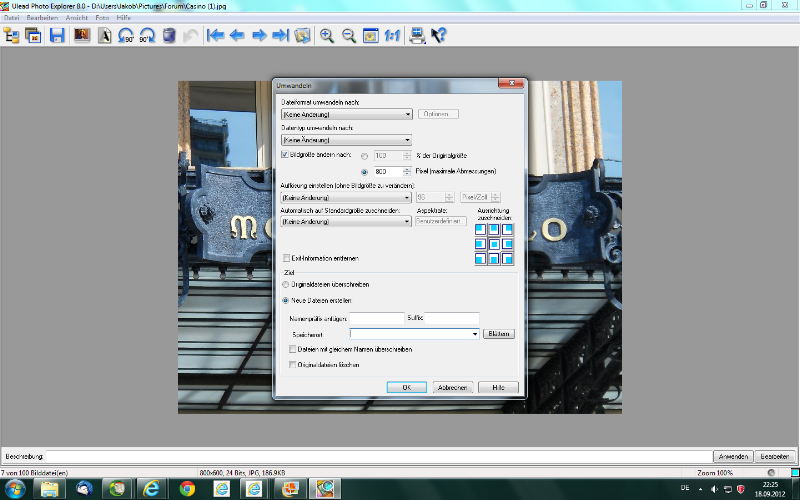800x500 pixels.
Task: Jump to first image arrow icon
Action: (x=215, y=36)
